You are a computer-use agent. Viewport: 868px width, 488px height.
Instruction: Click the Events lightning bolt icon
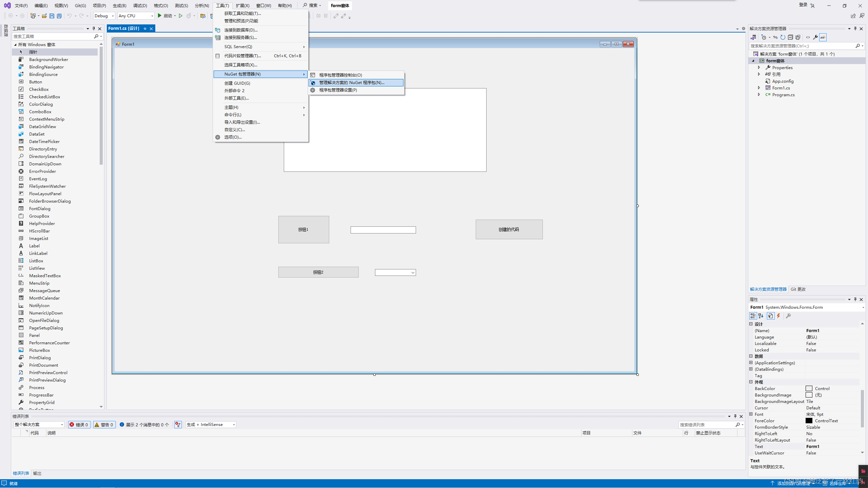[778, 316]
